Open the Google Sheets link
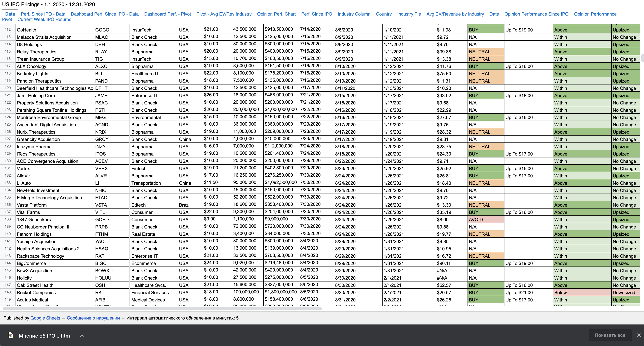Image resolution: width=644 pixels, height=346 pixels. [45, 318]
